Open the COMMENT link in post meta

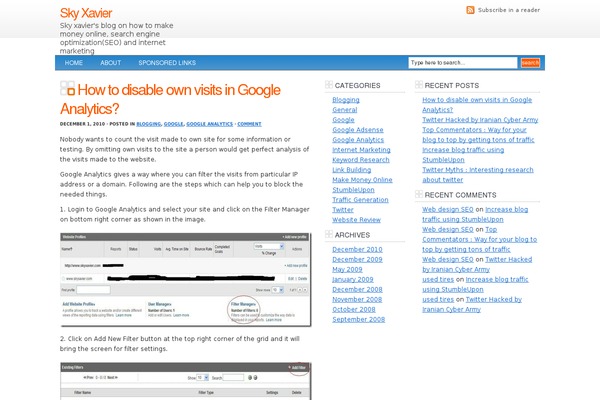(249, 124)
